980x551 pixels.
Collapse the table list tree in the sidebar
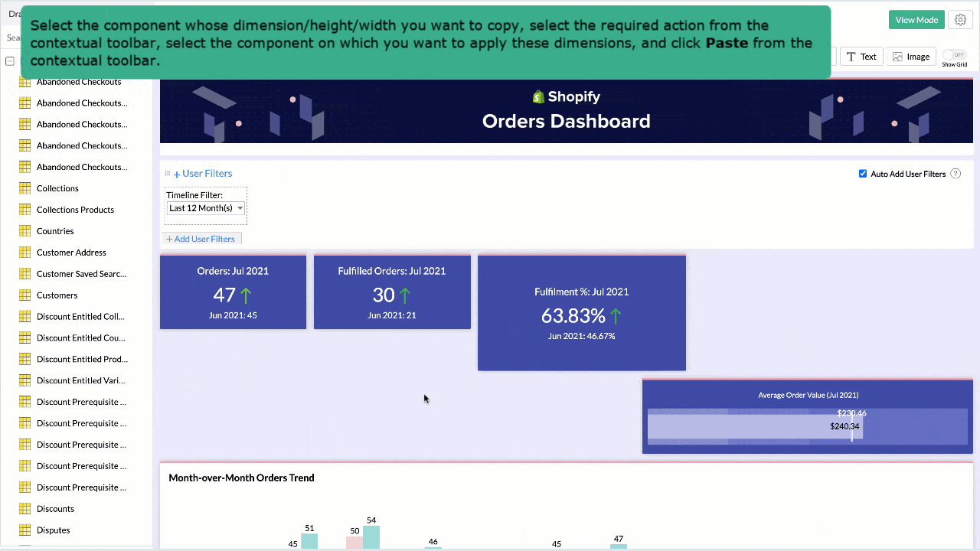[10, 61]
